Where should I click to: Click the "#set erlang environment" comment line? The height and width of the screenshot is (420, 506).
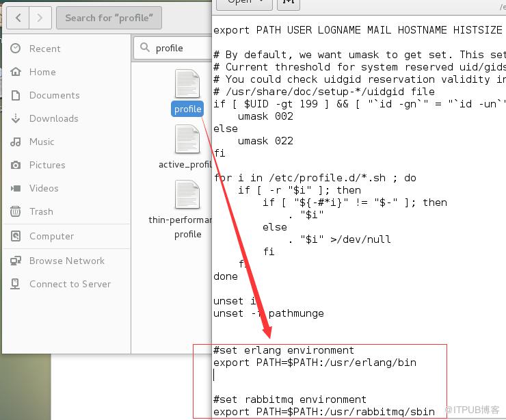point(284,350)
